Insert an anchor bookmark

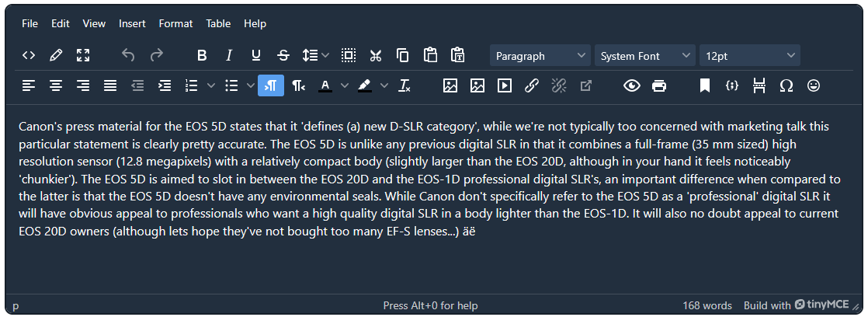[704, 85]
